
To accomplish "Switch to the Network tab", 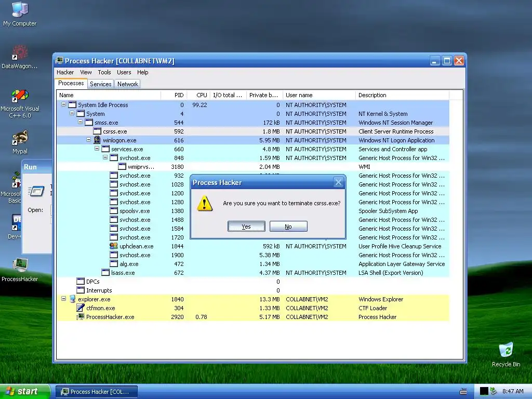I will [x=128, y=84].
